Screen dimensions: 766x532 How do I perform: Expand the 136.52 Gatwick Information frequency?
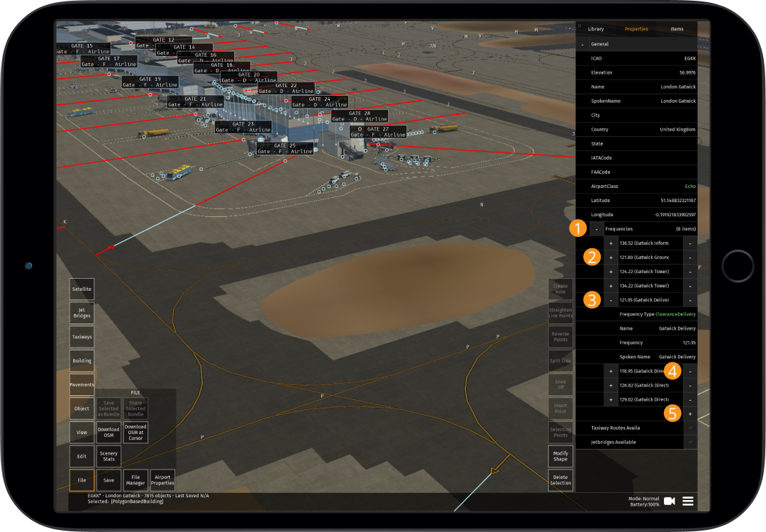611,243
